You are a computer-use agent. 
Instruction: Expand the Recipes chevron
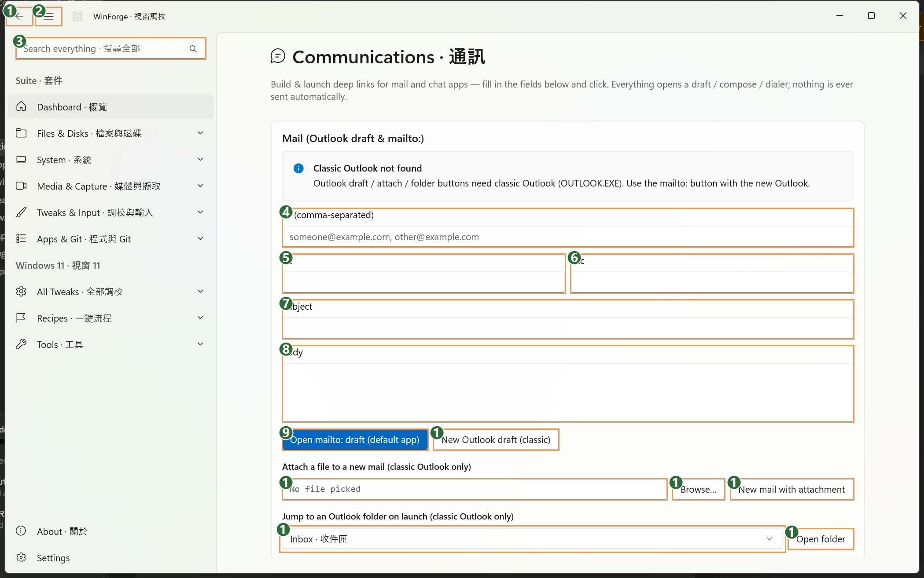coord(200,318)
